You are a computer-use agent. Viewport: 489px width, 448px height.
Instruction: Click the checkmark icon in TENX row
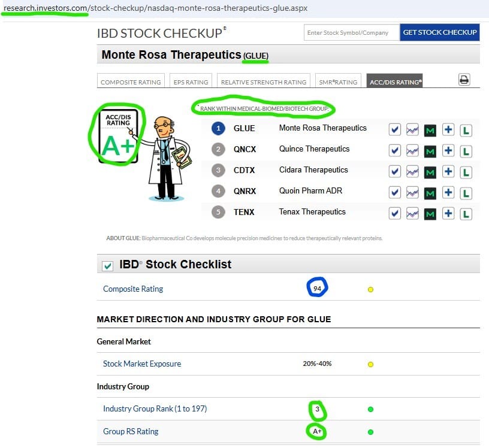[x=394, y=214]
